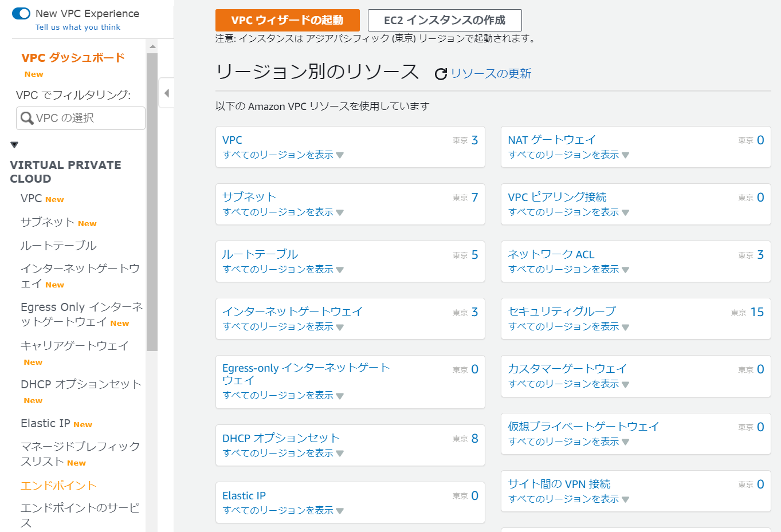
Task: Open サブネット in the sidebar
Action: 48,222
